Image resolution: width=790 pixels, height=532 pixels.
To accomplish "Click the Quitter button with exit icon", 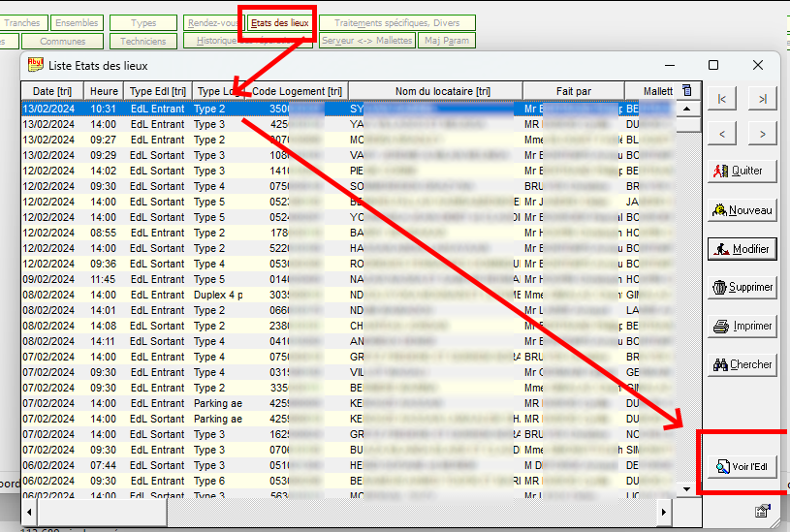I will point(742,171).
